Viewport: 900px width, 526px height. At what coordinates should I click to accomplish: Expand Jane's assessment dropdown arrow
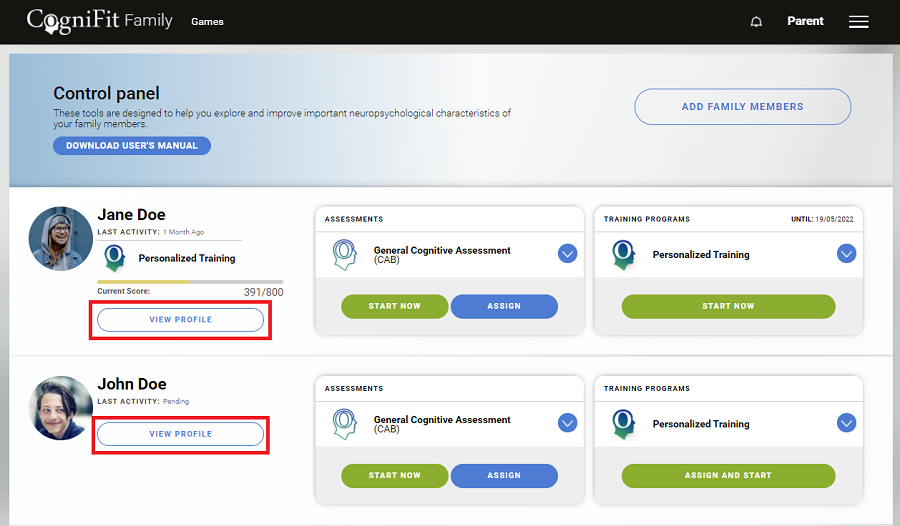(x=567, y=254)
